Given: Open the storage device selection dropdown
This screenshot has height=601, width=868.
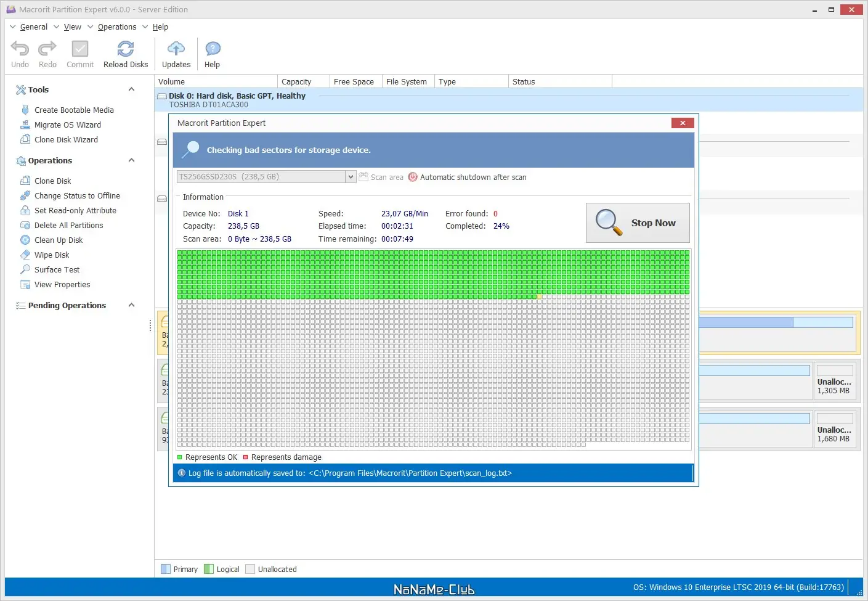Looking at the screenshot, I should click(350, 176).
